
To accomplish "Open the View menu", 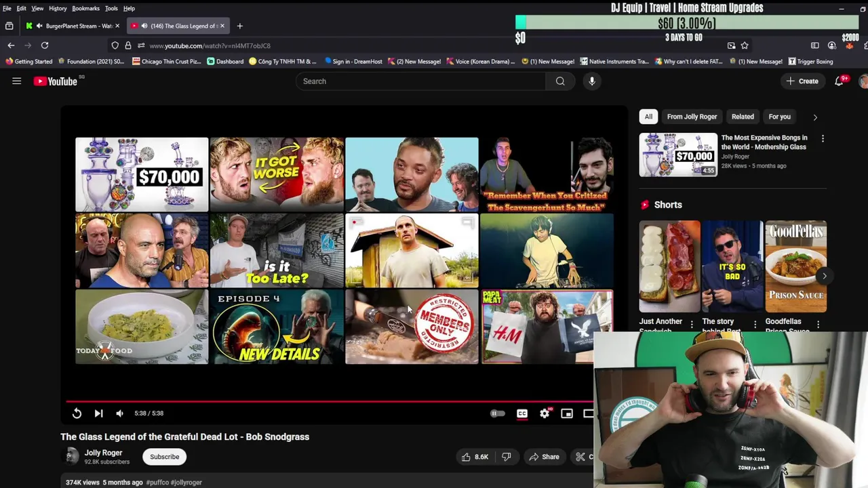I will click(37, 8).
